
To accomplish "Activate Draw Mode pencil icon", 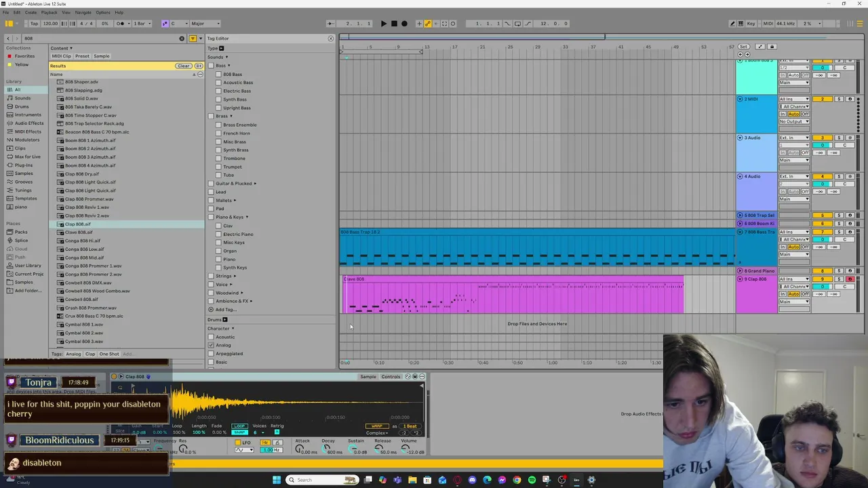I will point(732,24).
